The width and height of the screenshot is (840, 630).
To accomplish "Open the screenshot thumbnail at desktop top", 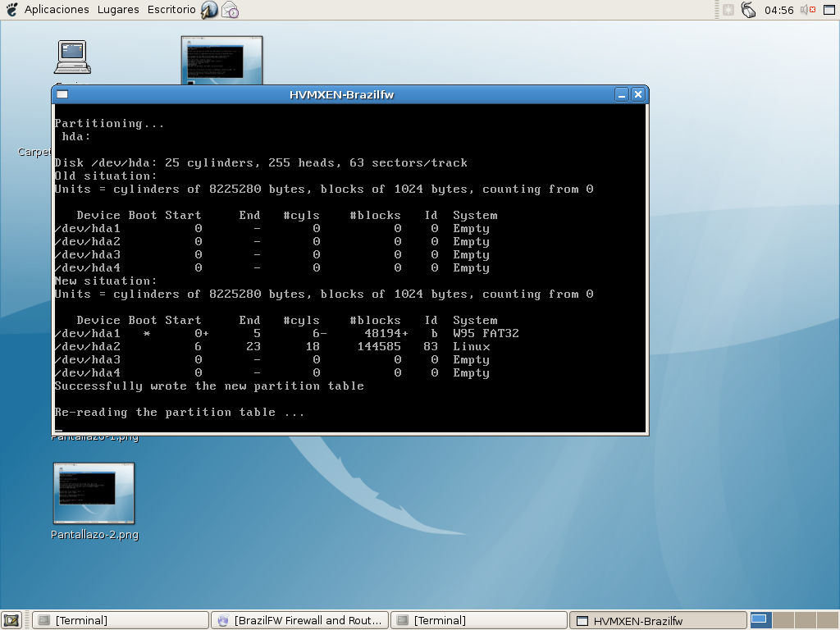I will tap(221, 59).
